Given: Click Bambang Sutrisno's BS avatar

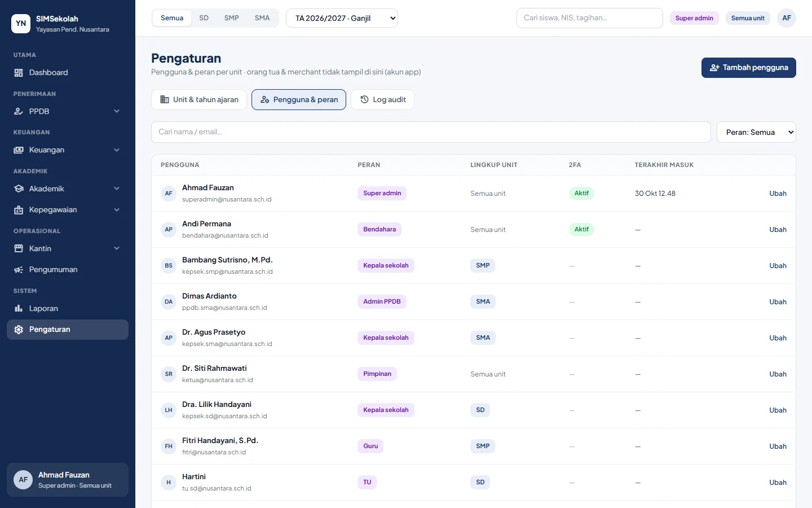Looking at the screenshot, I should (169, 266).
